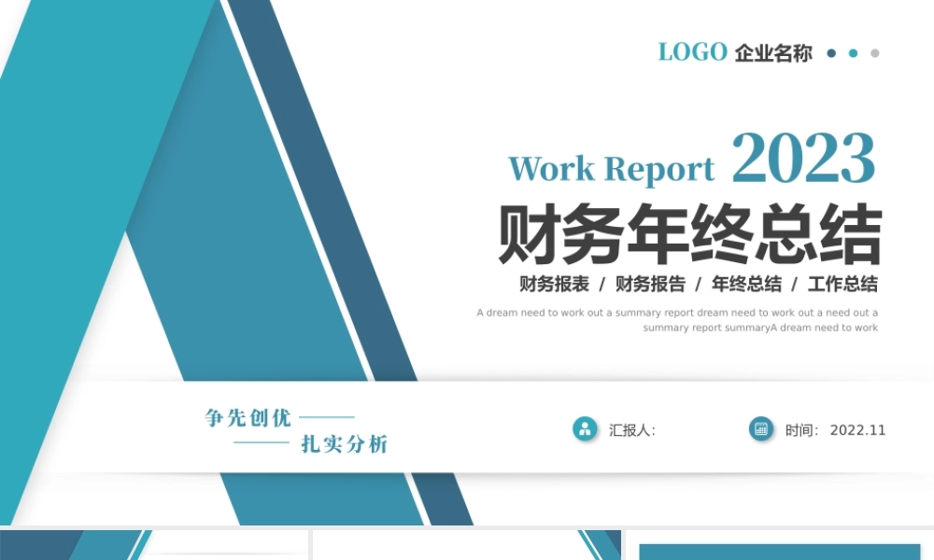Click the 财务报表 subtitle keyword
The image size is (934, 560).
tap(554, 284)
